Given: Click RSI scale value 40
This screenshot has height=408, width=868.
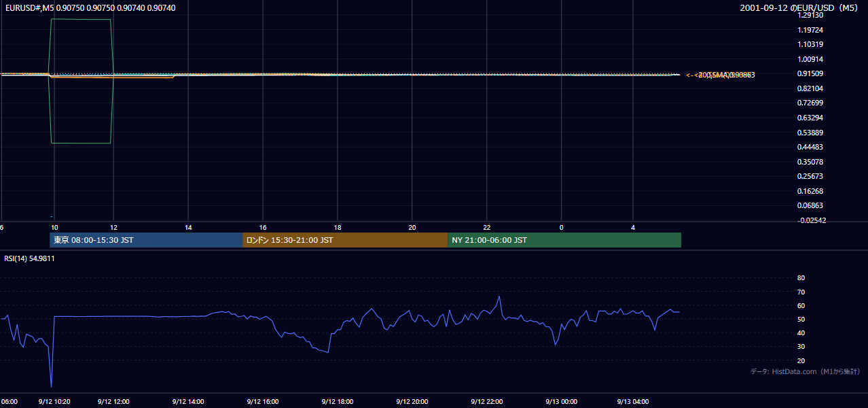Looking at the screenshot, I should coord(801,333).
